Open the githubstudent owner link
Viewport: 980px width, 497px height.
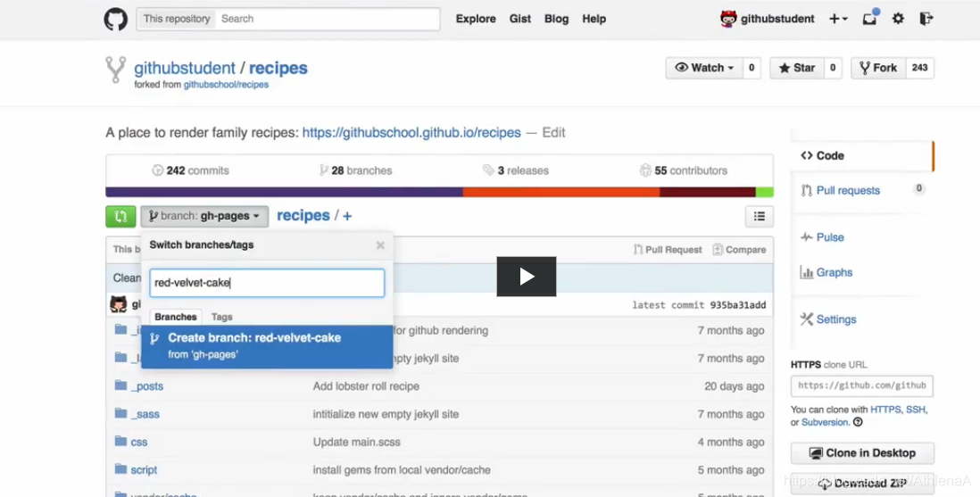(185, 68)
